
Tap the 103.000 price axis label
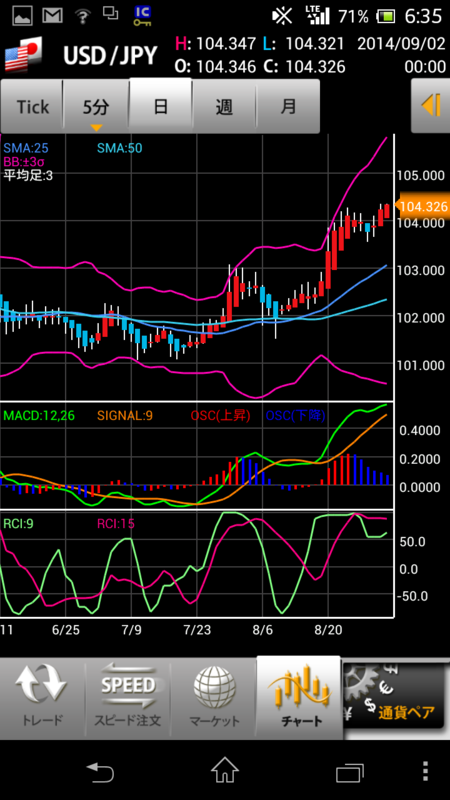pyautogui.click(x=420, y=270)
